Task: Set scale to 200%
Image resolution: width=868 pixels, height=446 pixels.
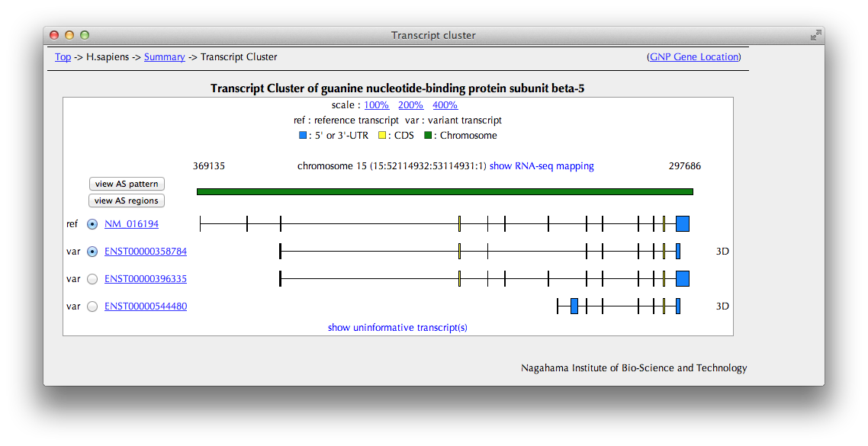Action: pyautogui.click(x=410, y=105)
